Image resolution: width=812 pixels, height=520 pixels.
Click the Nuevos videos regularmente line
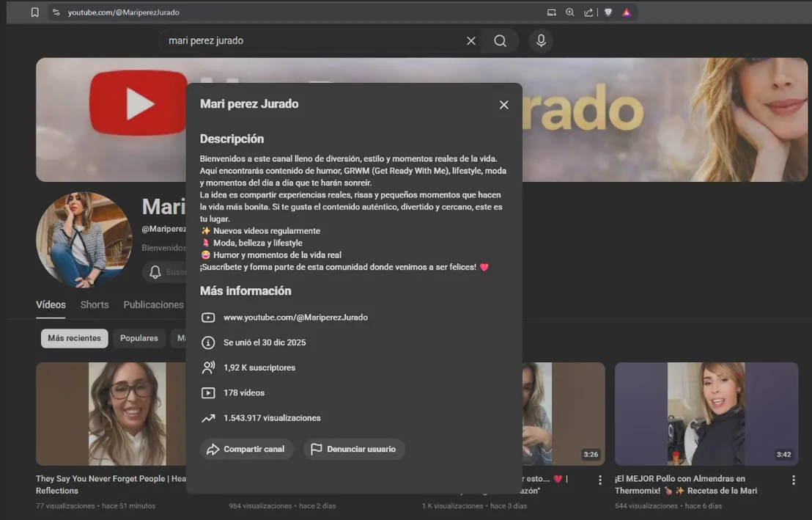click(x=260, y=231)
